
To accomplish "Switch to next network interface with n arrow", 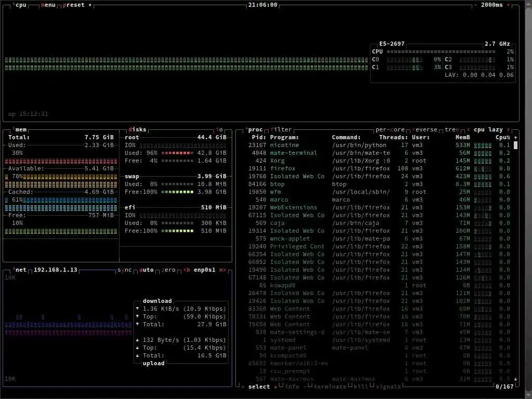I will pyautogui.click(x=222, y=270).
